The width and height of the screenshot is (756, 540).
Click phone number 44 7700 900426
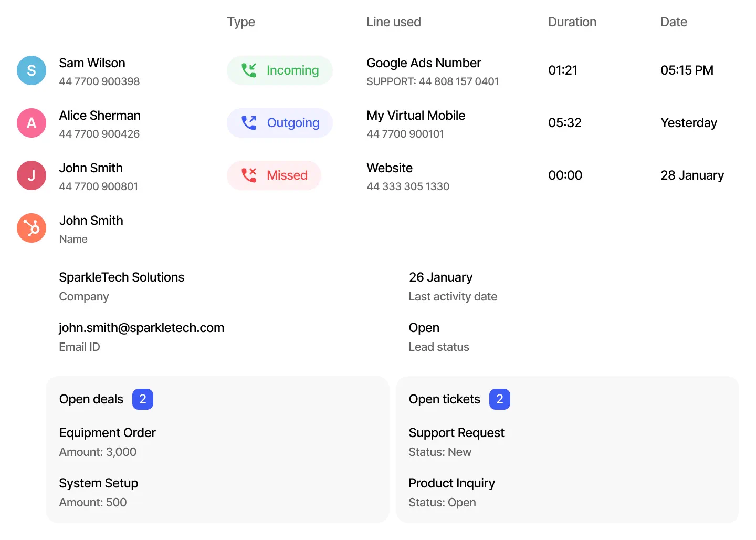pyautogui.click(x=99, y=134)
